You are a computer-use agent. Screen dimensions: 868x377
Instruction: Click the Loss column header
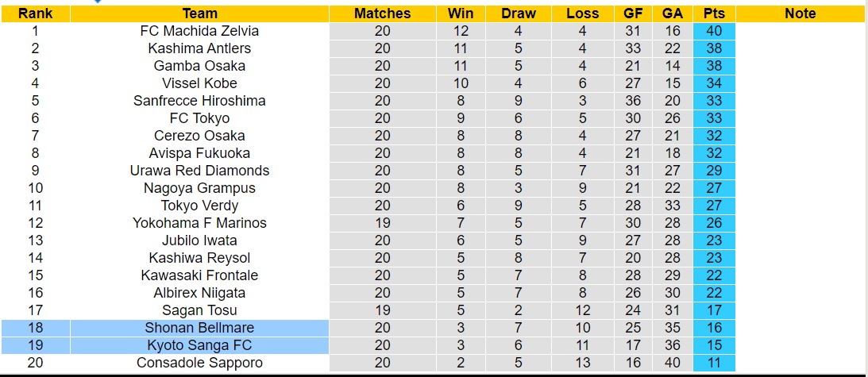[x=583, y=13]
